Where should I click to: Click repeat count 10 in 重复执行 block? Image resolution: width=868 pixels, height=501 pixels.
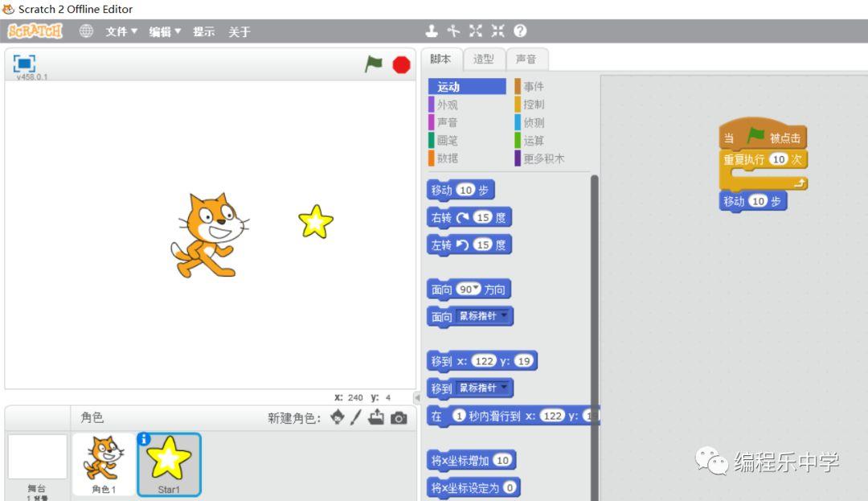778,159
